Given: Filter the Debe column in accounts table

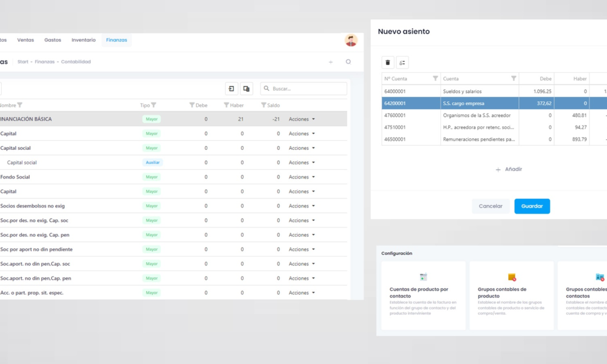Looking at the screenshot, I should 192,105.
